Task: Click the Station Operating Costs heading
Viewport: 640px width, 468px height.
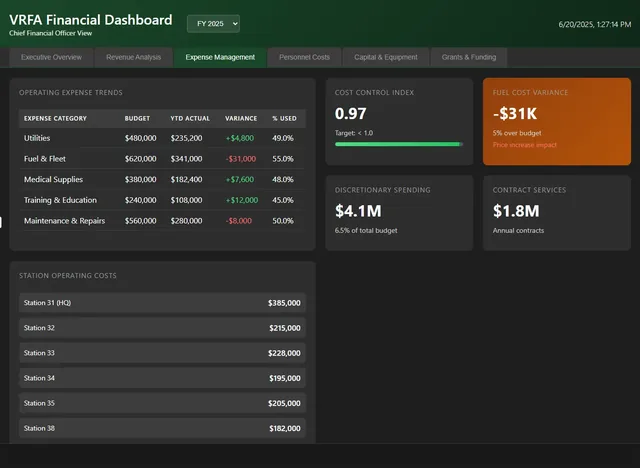Action: tap(68, 276)
